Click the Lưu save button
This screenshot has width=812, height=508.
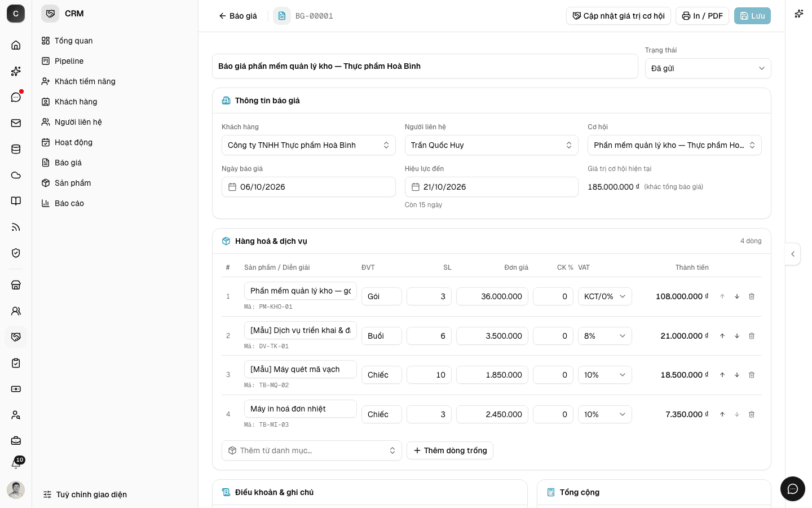(x=752, y=16)
